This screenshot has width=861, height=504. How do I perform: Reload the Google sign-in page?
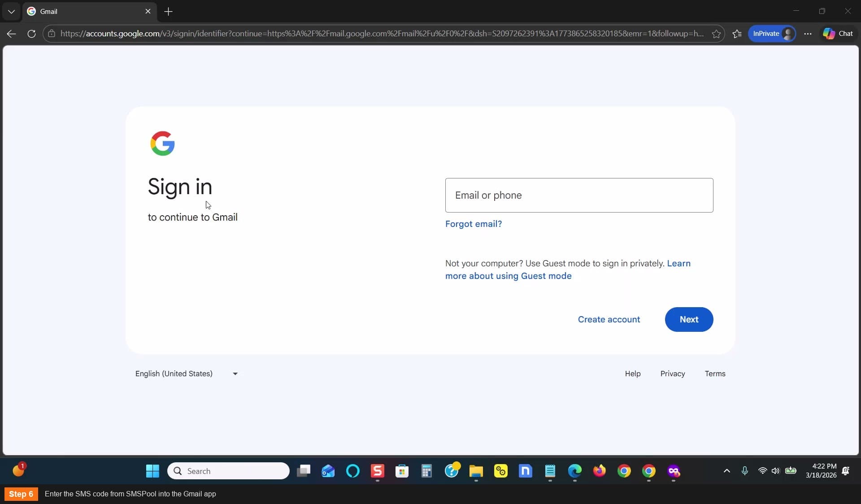pos(31,34)
